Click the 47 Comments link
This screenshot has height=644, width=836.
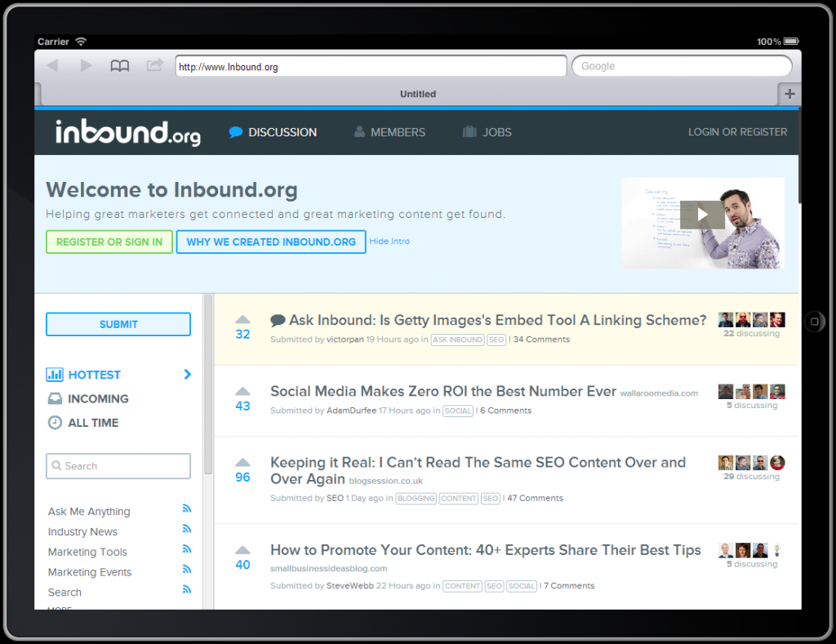[x=535, y=499]
